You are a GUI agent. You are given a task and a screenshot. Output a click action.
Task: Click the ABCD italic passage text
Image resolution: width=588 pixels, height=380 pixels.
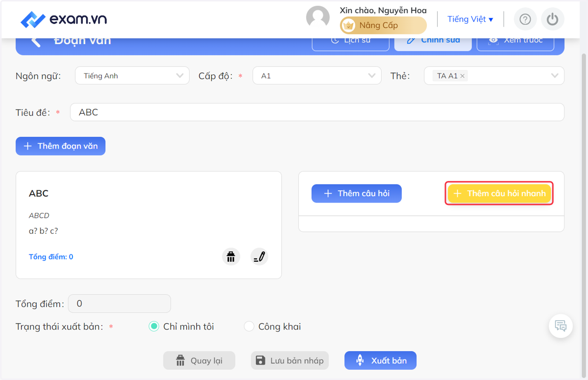click(x=39, y=215)
